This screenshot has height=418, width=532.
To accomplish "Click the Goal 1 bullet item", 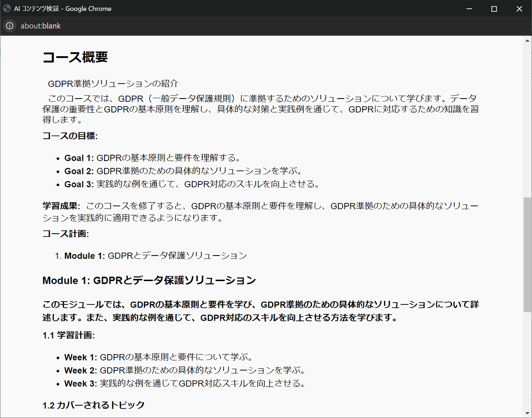I will (153, 158).
